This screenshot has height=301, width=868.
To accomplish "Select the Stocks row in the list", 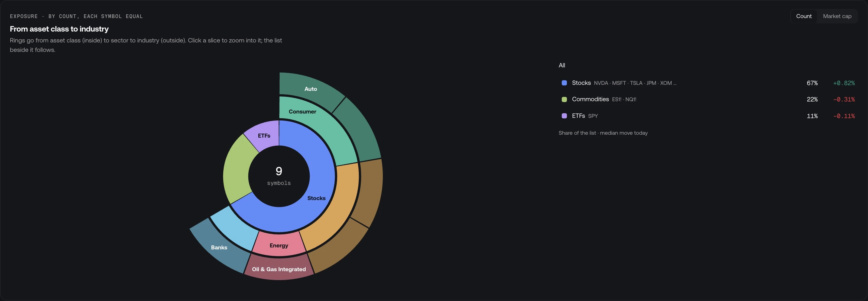I will coord(708,83).
